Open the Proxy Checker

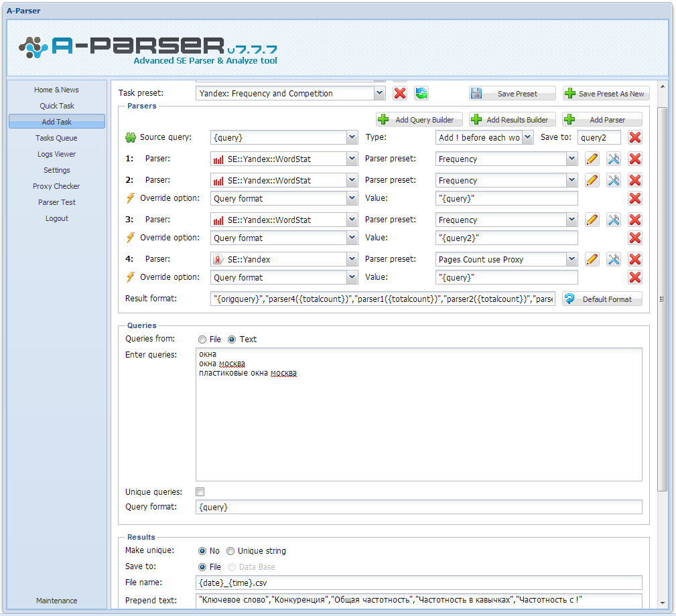[x=56, y=186]
